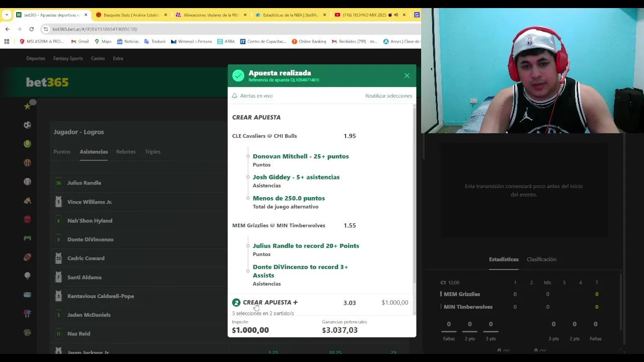Click Reutilizar selecciones link
The height and width of the screenshot is (362, 644).
click(388, 96)
